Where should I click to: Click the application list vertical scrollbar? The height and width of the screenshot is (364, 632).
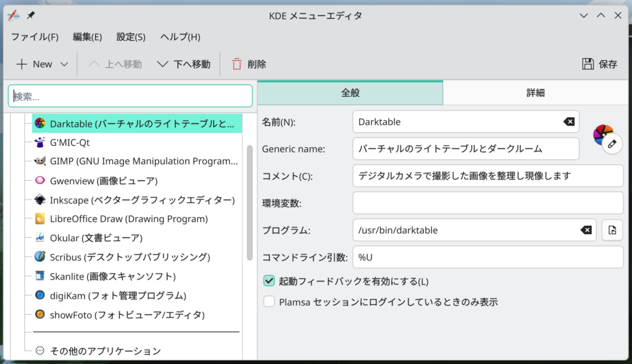[249, 202]
